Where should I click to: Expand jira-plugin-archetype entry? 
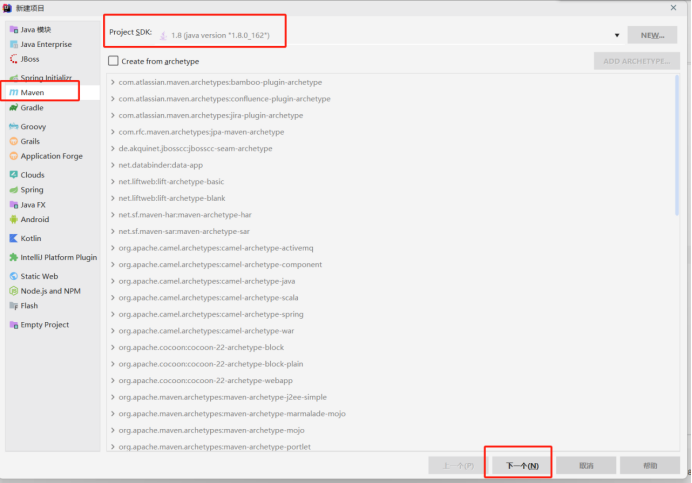(113, 115)
